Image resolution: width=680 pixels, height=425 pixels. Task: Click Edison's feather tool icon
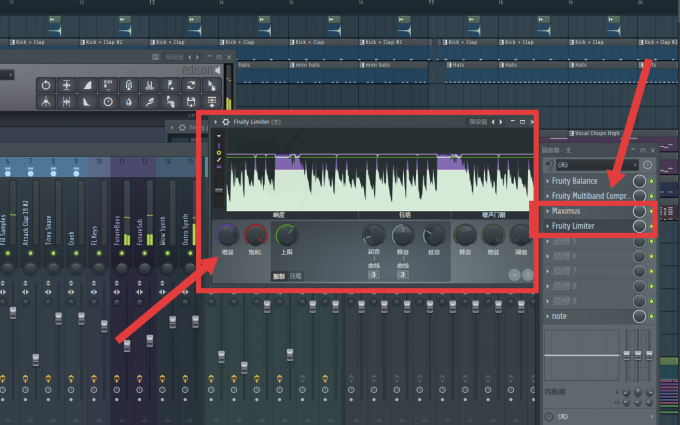150,101
